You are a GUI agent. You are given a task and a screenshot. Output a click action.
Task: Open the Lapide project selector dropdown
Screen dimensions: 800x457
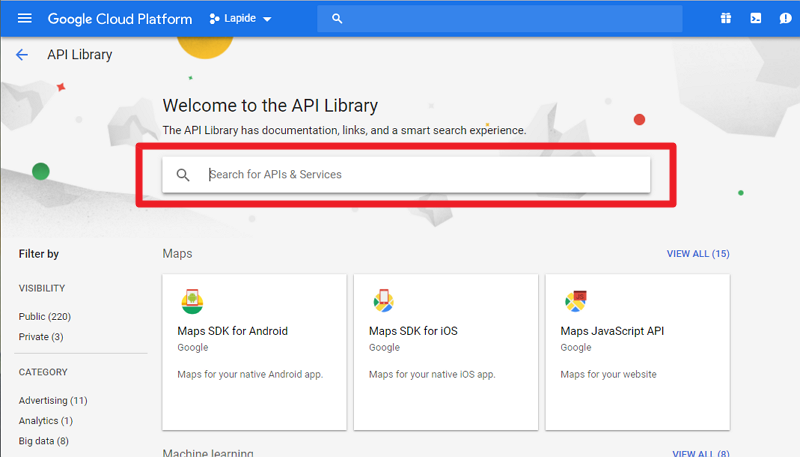pos(240,19)
